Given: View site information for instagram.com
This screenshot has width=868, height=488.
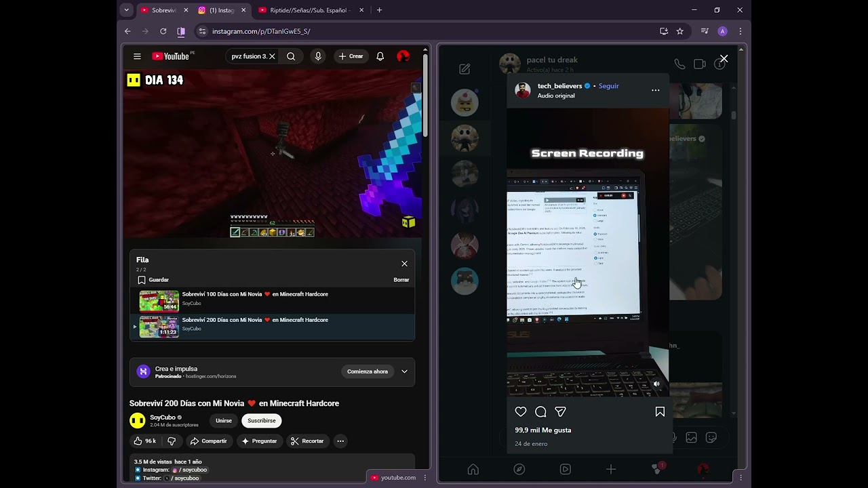Looking at the screenshot, I should click(202, 31).
